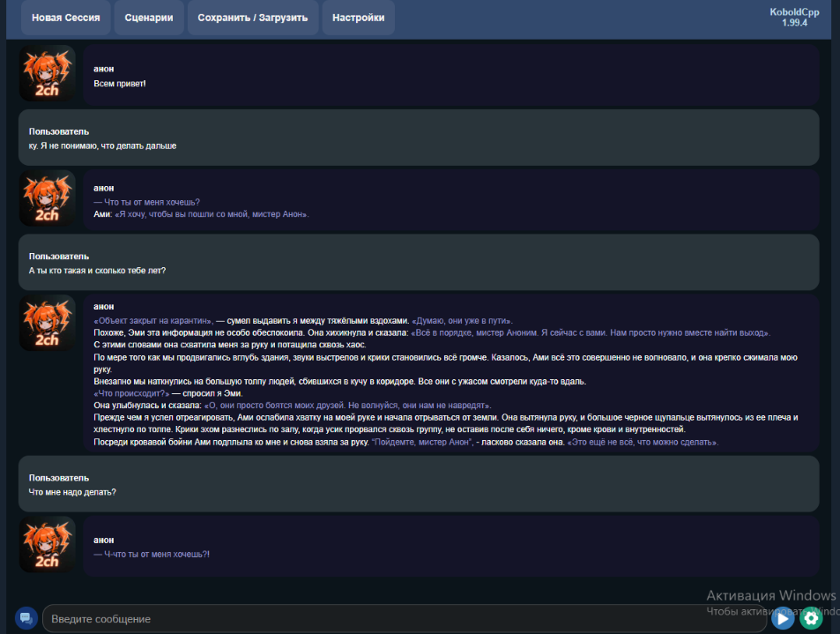This screenshot has width=840, height=634.
Task: Click the text Что мне надо делать?
Action: point(72,492)
